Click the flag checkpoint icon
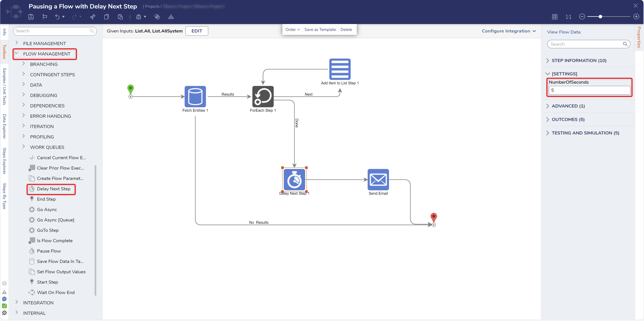The width and height of the screenshot is (644, 321). pyautogui.click(x=45, y=17)
